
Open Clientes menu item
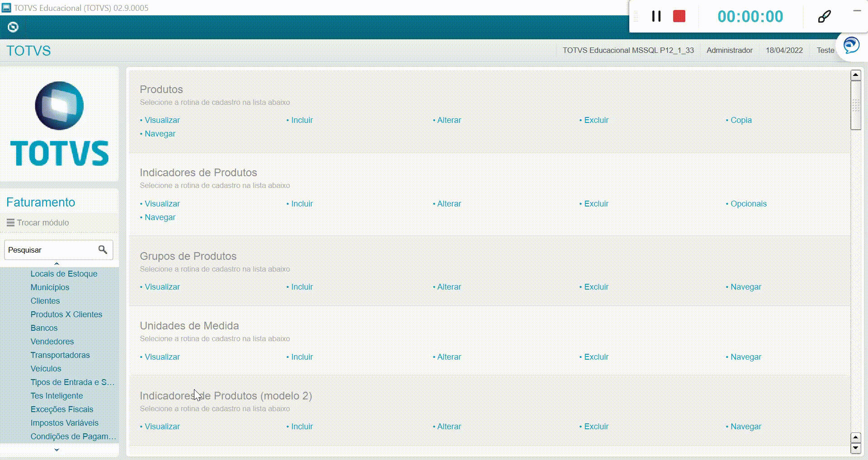point(45,301)
